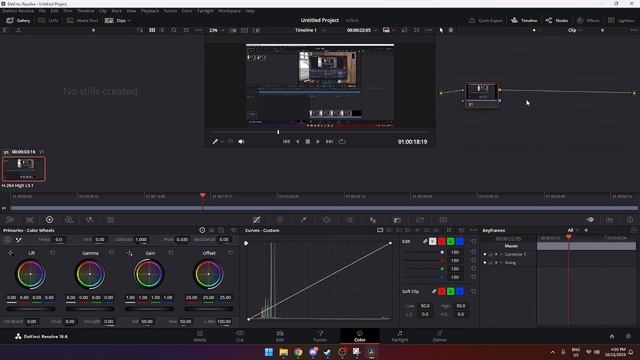This screenshot has width=640, height=360.
Task: Pick black point next to Lift
Action: 10,253
